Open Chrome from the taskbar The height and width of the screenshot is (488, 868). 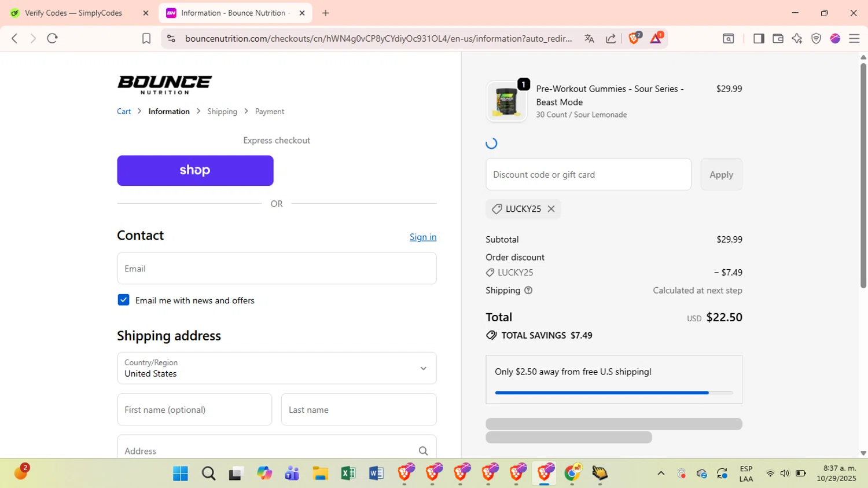(x=572, y=474)
